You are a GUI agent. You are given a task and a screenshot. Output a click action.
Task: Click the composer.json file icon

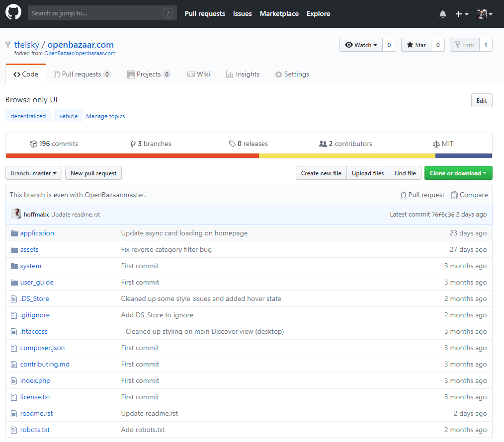coord(14,348)
